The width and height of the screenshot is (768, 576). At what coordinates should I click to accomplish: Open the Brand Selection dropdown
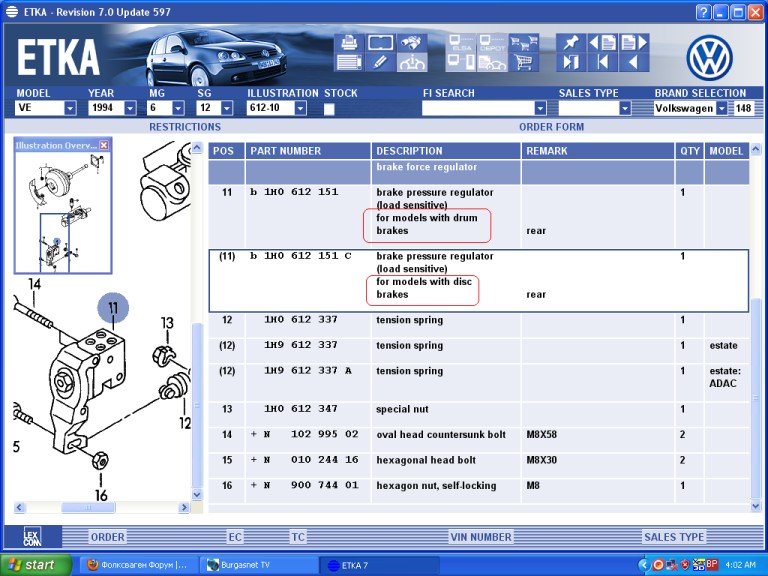coord(722,108)
